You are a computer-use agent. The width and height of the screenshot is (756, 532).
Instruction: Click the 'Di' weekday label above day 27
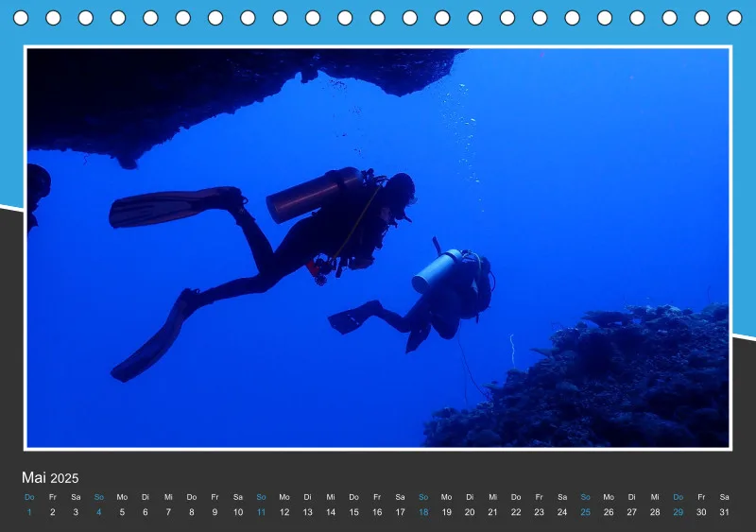[x=631, y=497]
